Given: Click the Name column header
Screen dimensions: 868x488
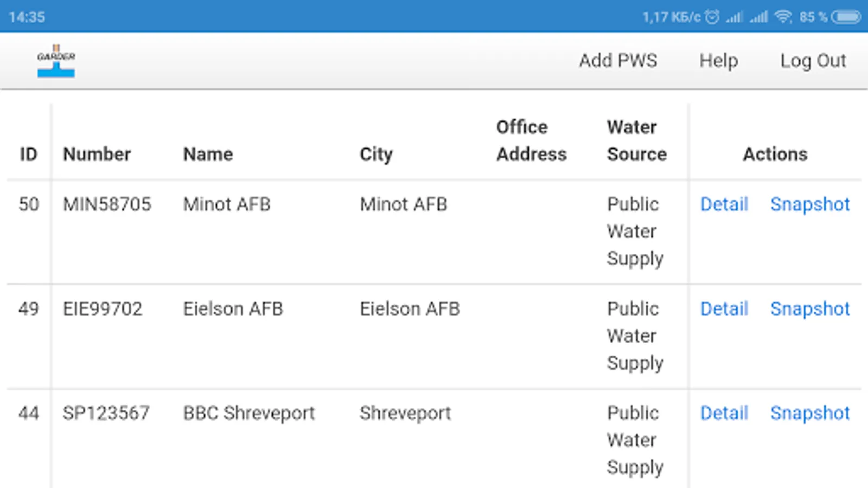Looking at the screenshot, I should [208, 155].
